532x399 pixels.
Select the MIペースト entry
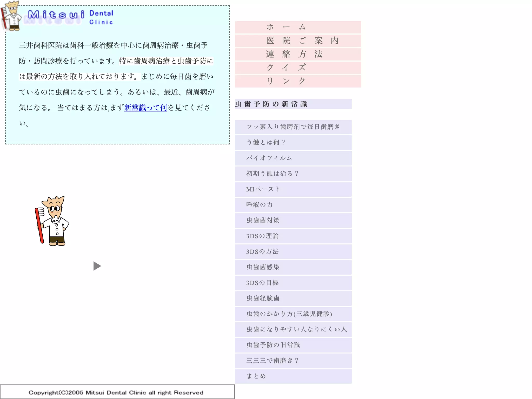click(x=293, y=189)
